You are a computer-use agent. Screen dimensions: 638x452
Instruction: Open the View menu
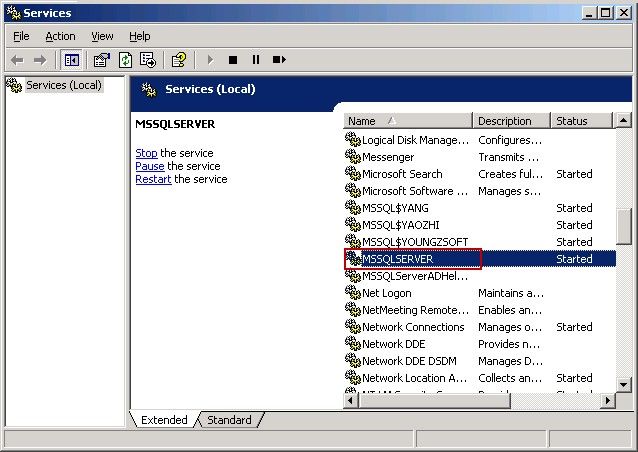pyautogui.click(x=102, y=36)
